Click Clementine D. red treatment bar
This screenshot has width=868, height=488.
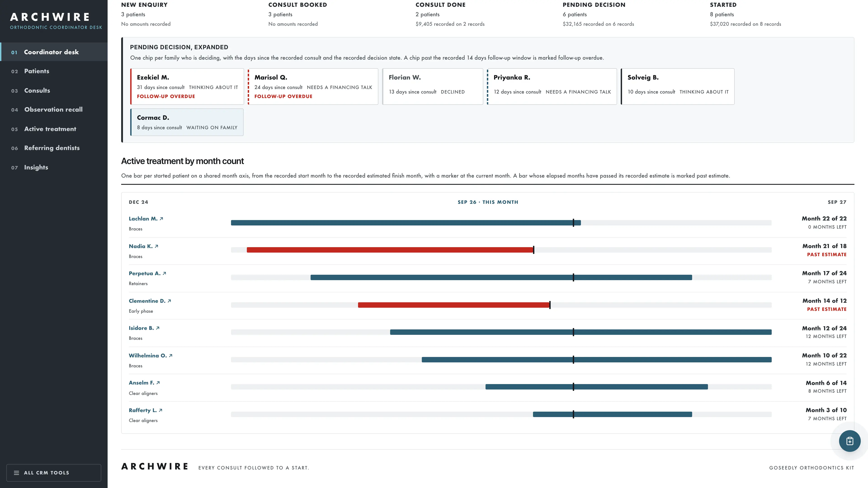pyautogui.click(x=454, y=305)
